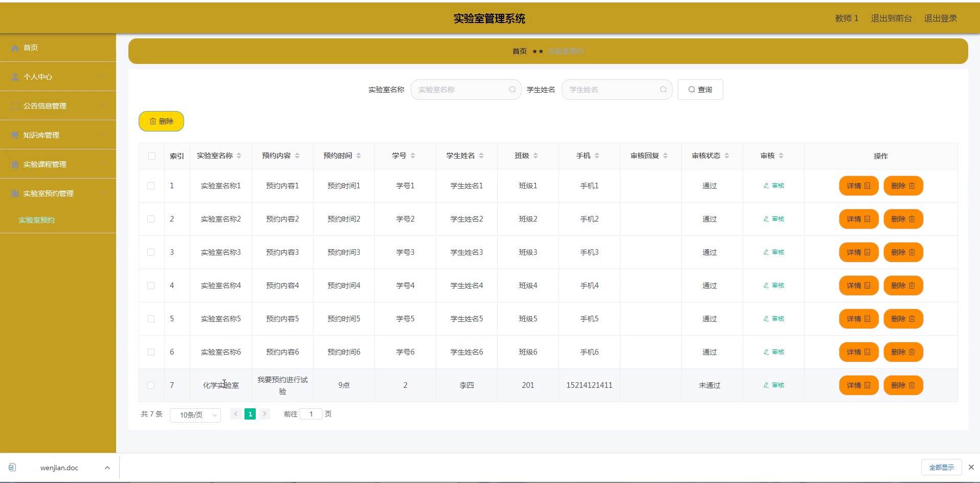Click 首页 in the breadcrumb
Screen dimensions: 980x483
pos(520,51)
